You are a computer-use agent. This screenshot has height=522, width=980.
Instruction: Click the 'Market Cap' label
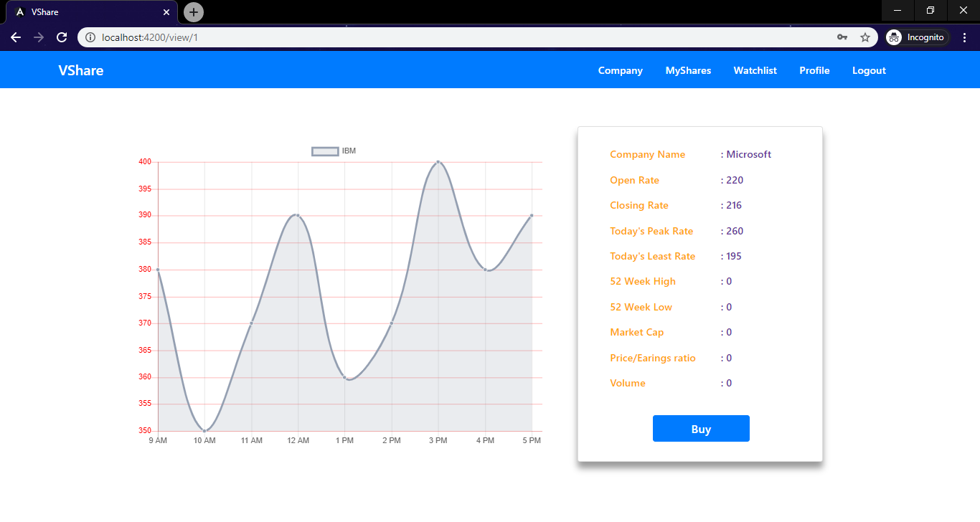click(637, 332)
